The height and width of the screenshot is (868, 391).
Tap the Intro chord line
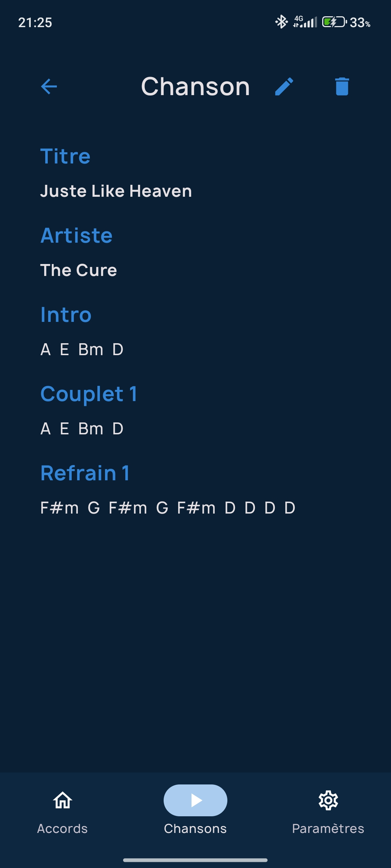click(x=82, y=349)
